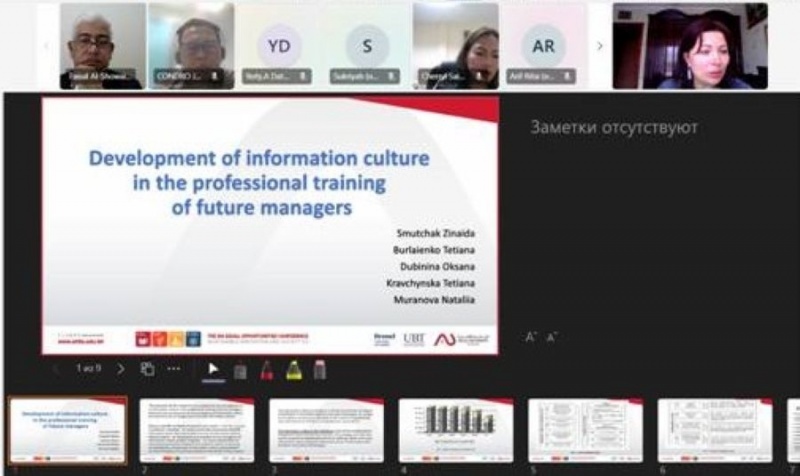
Task: Click the notes area text
Action: 613,127
